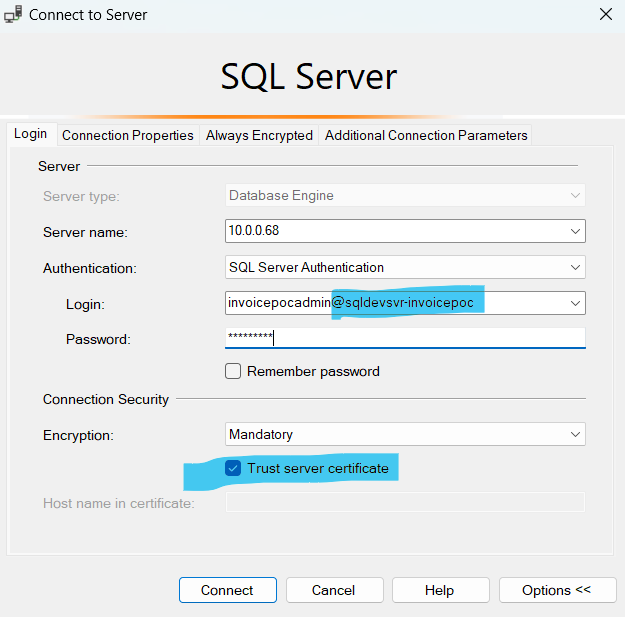Click the Connect to Server window icon
The image size is (625, 617).
tap(13, 14)
